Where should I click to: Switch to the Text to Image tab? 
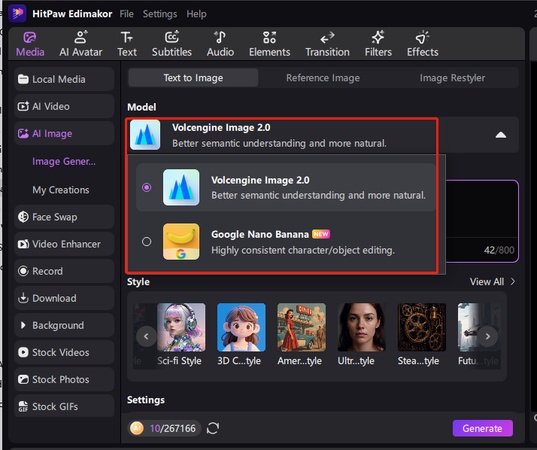click(x=193, y=78)
